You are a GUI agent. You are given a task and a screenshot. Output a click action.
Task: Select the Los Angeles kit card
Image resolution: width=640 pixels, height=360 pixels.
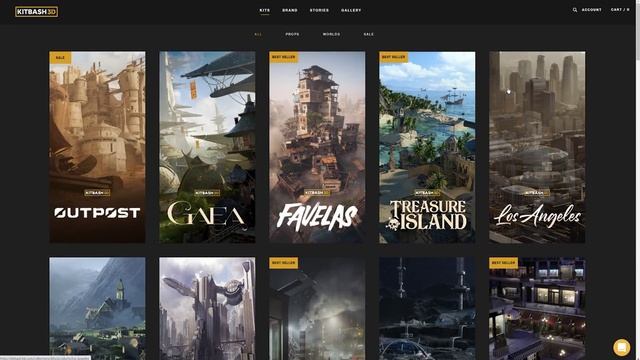pyautogui.click(x=537, y=147)
